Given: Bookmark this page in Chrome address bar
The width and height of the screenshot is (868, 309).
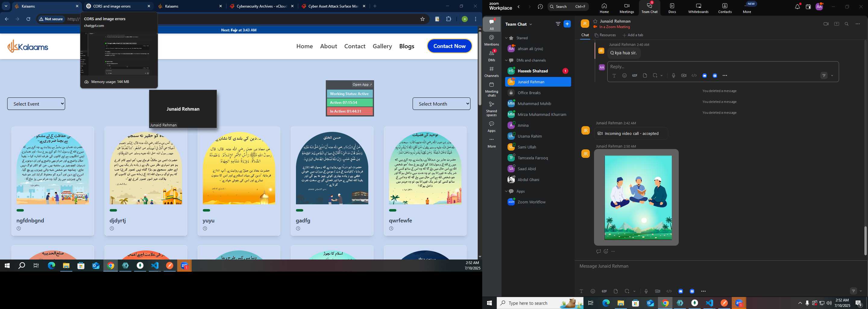Looking at the screenshot, I should (x=423, y=19).
